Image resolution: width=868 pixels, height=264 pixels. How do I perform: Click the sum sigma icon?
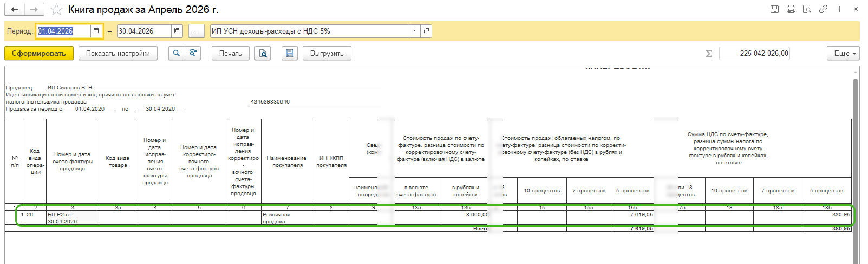click(709, 53)
